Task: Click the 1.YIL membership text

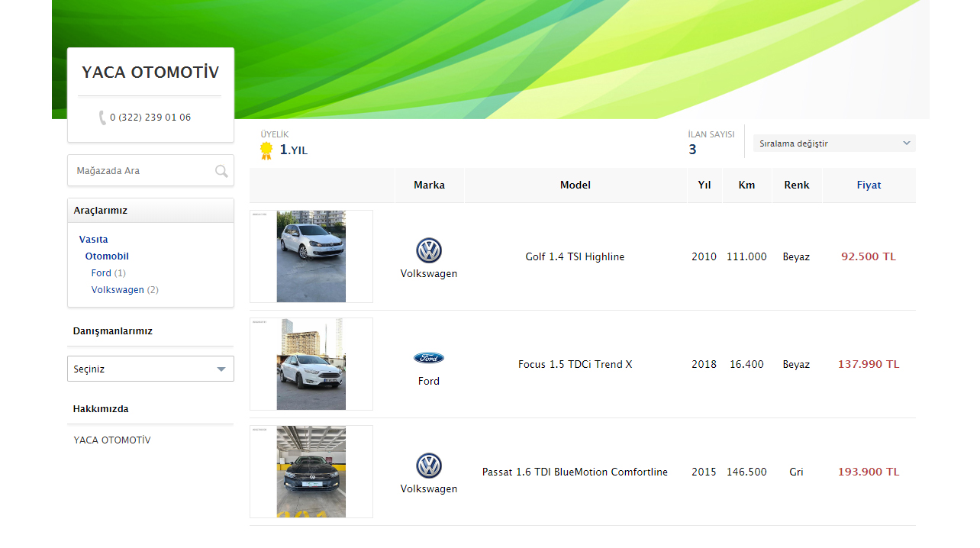Action: click(294, 150)
